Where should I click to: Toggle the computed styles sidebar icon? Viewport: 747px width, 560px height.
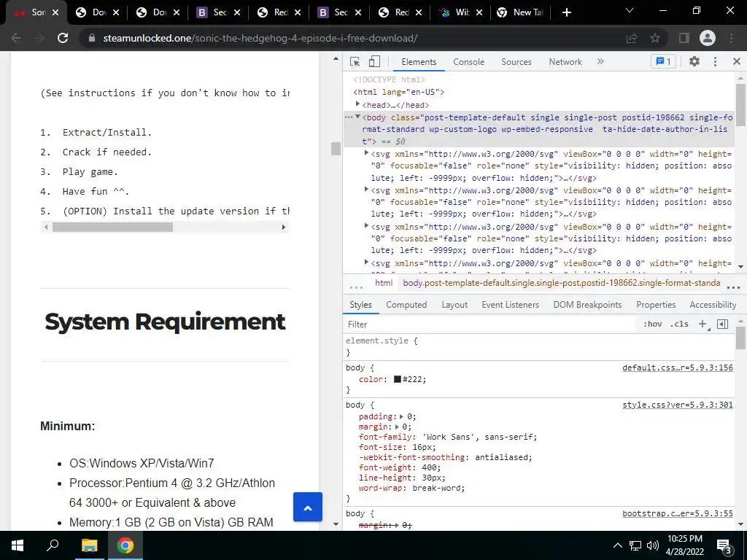pos(722,324)
